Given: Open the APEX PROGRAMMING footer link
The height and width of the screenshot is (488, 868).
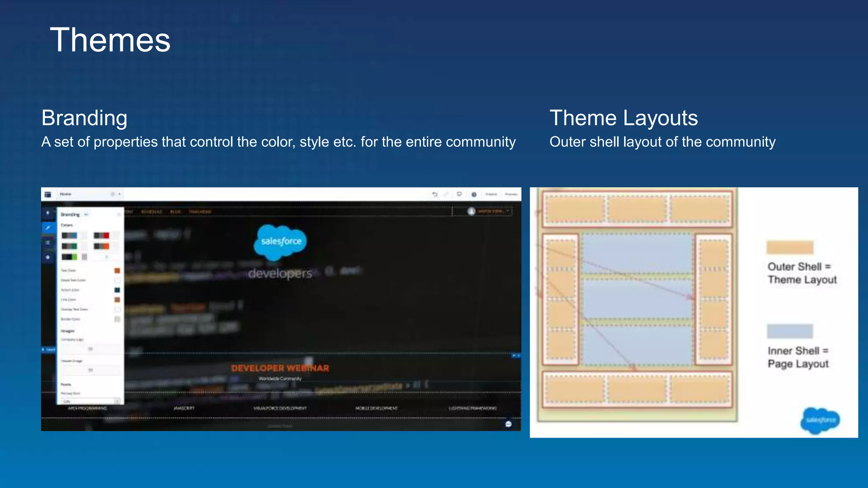Looking at the screenshot, I should click(x=88, y=408).
